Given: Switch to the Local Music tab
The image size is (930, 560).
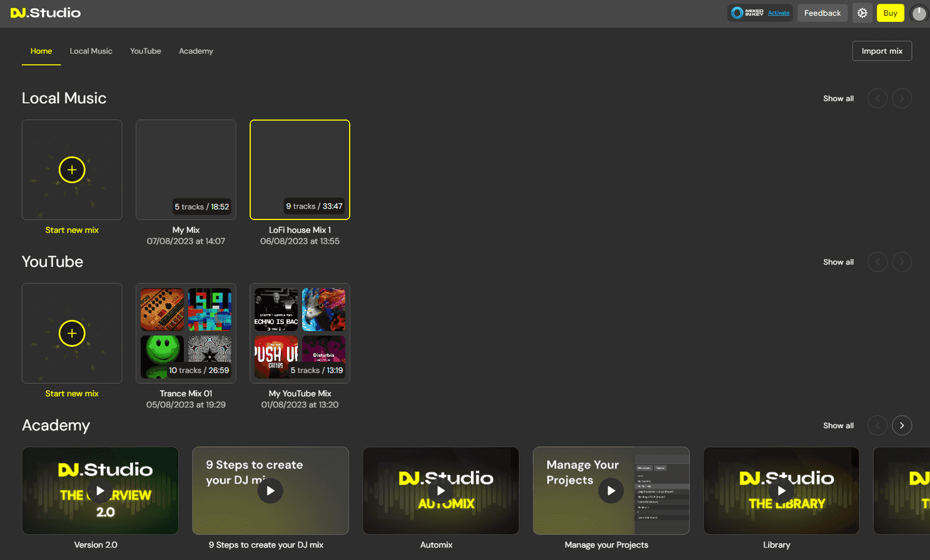Looking at the screenshot, I should point(91,51).
